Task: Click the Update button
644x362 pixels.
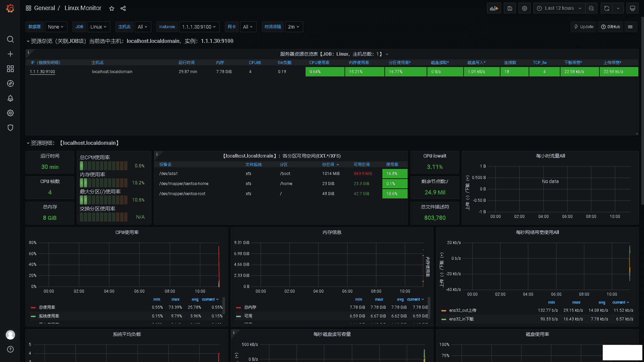Action: pos(583,26)
